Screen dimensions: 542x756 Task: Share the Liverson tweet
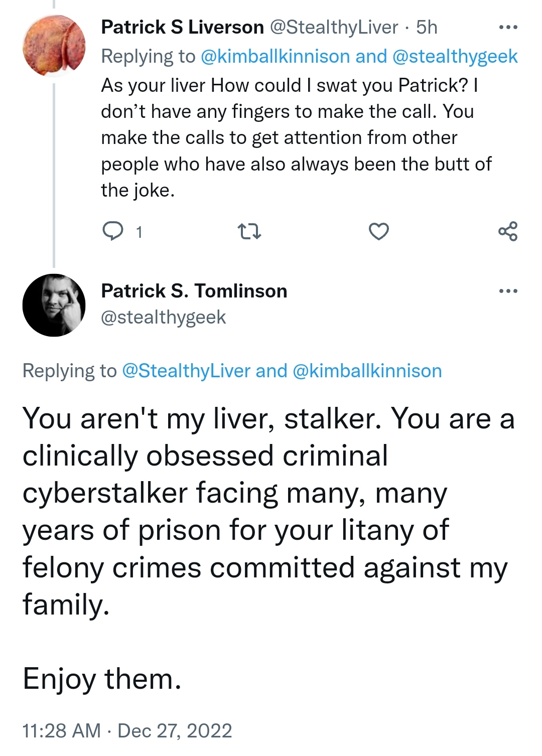coord(508,231)
